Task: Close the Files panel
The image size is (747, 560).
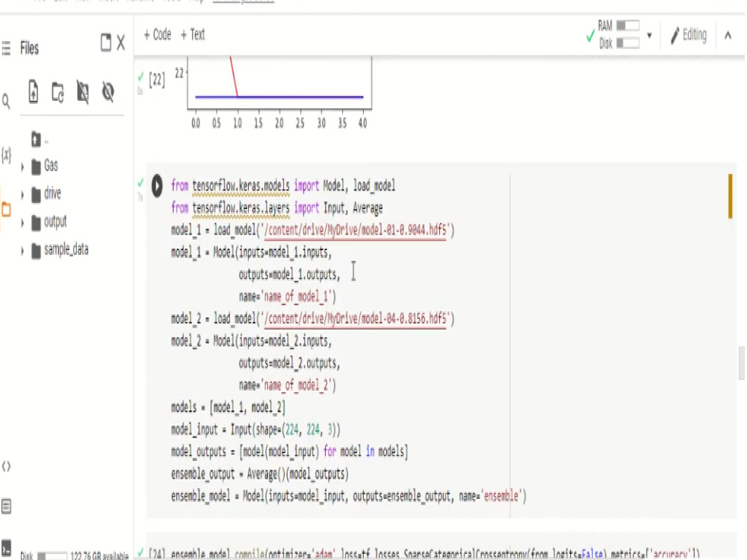Action: tap(121, 43)
